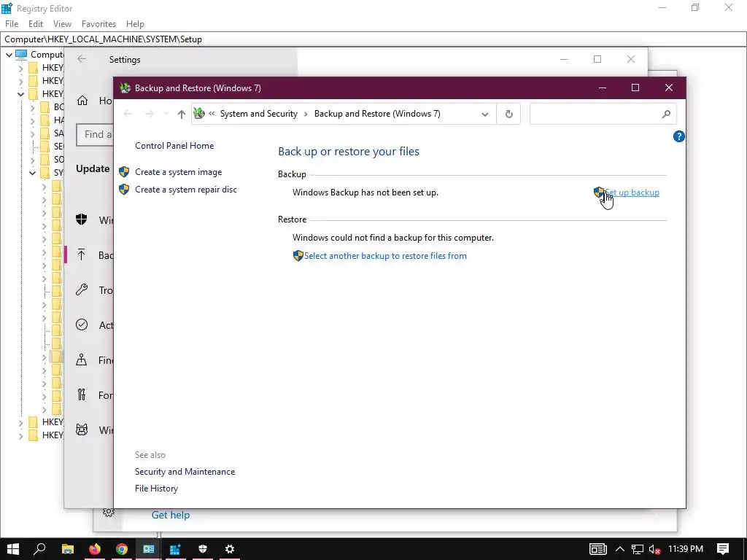Click System and Security breadcrumb
Image resolution: width=747 pixels, height=560 pixels.
(x=259, y=114)
